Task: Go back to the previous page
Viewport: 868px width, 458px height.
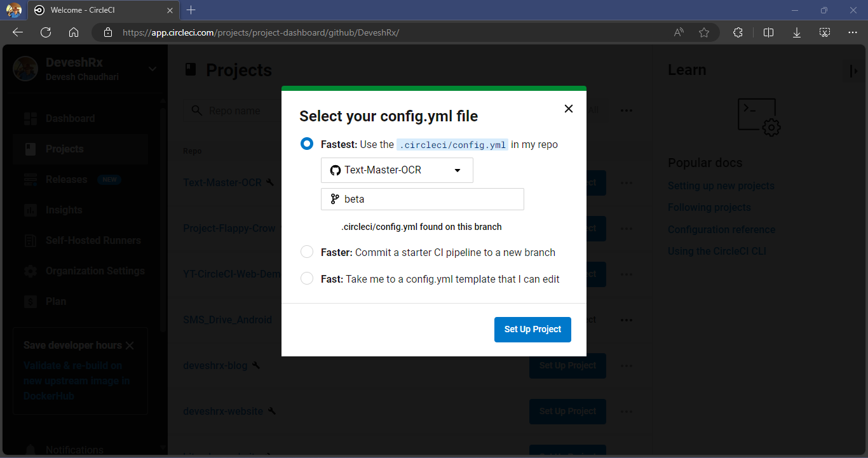Action: [x=18, y=32]
